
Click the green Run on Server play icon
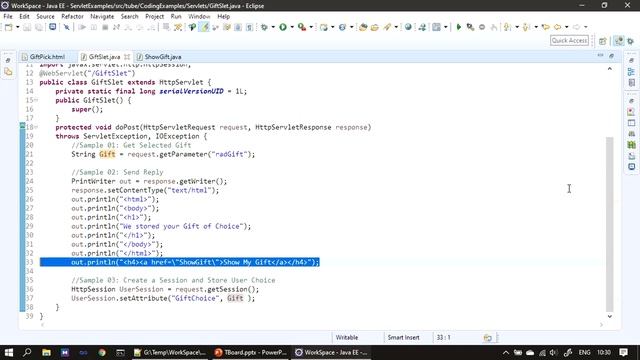pos(458,27)
